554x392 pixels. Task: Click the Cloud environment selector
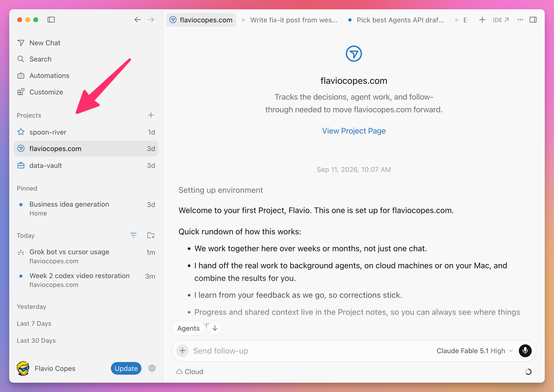(x=190, y=372)
